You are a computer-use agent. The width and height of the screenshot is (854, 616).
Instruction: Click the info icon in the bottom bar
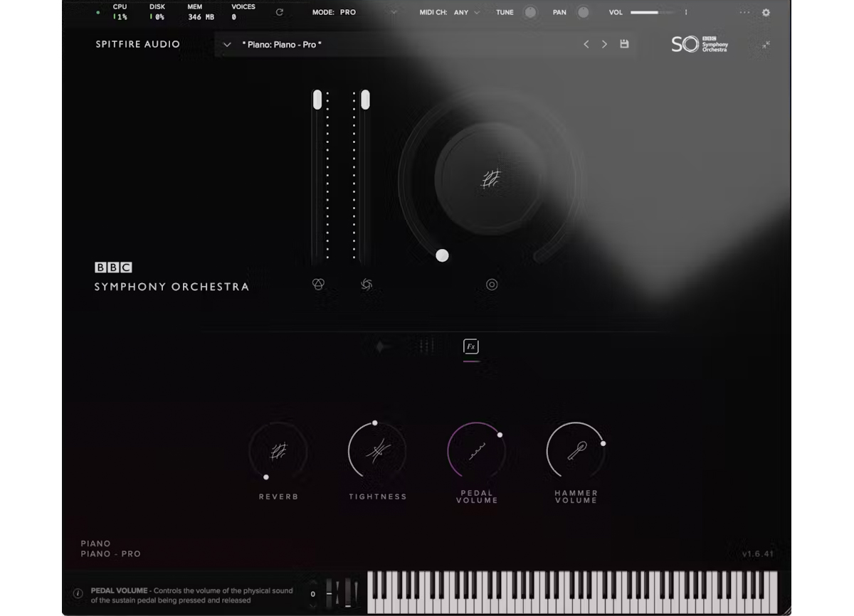(78, 593)
